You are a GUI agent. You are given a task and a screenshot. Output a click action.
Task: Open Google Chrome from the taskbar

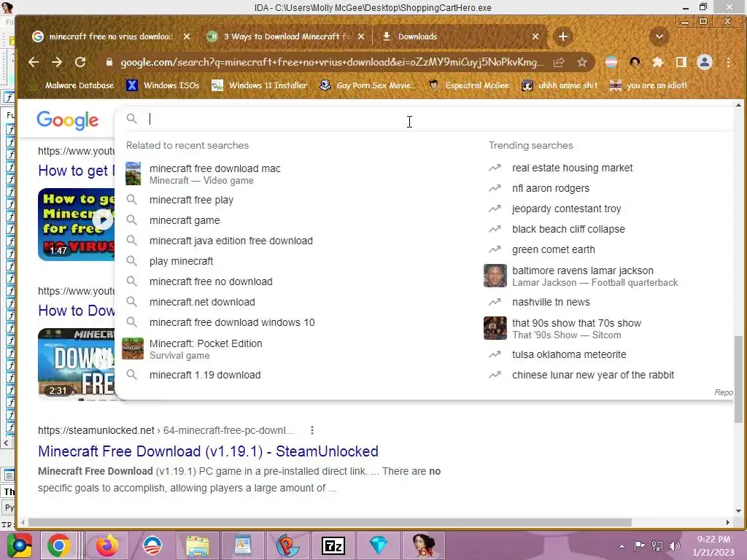pyautogui.click(x=58, y=545)
